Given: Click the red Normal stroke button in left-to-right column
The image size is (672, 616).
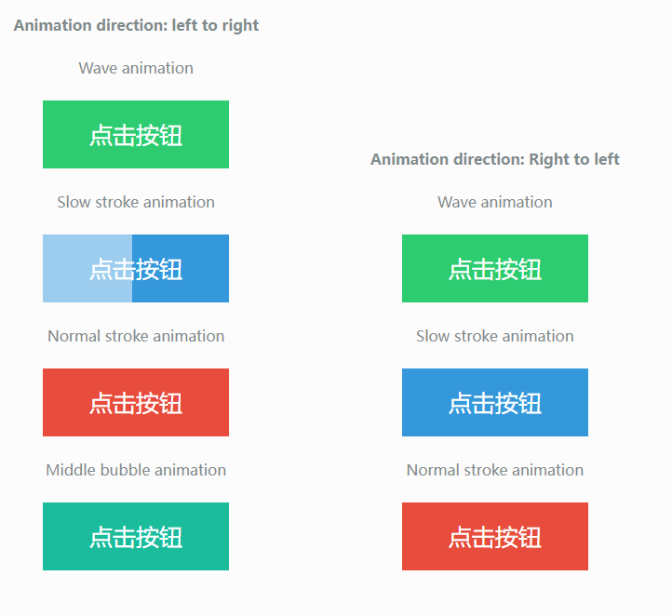Looking at the screenshot, I should click(136, 402).
